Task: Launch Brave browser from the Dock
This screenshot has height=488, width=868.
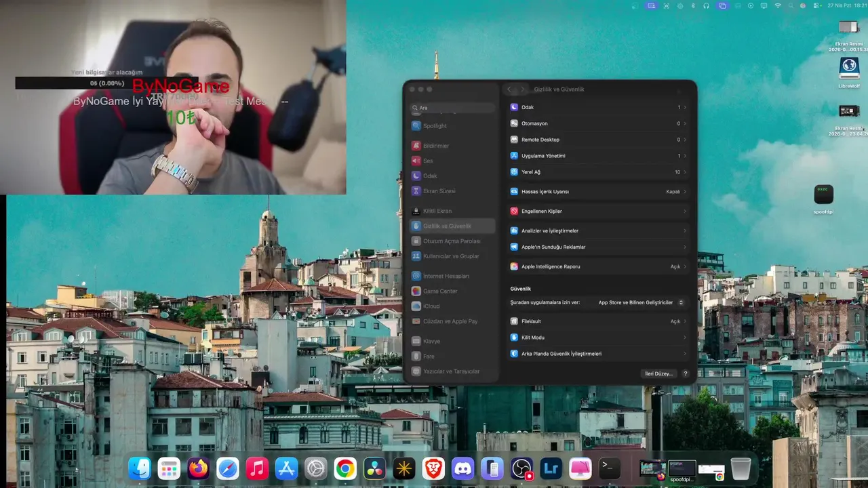Action: coord(433,468)
